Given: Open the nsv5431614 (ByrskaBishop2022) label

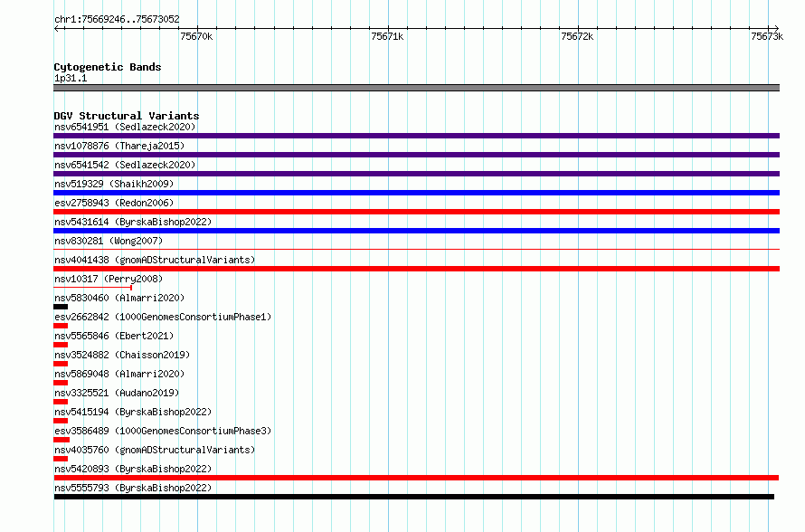Looking at the screenshot, I should (x=133, y=222).
